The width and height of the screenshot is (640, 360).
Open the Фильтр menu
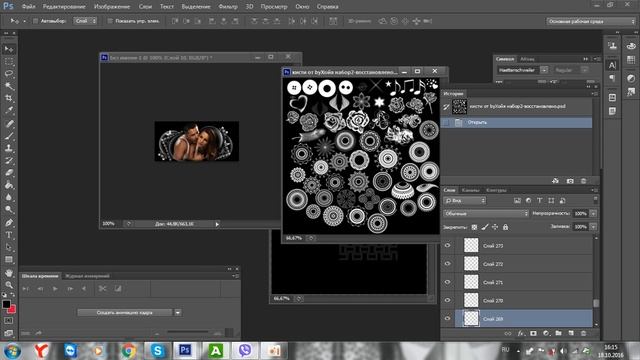click(228, 7)
